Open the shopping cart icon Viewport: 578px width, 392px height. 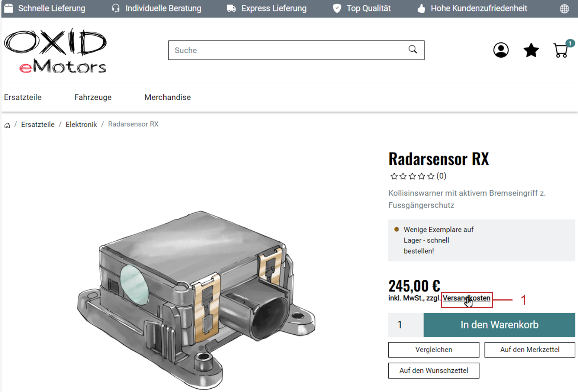coord(561,50)
